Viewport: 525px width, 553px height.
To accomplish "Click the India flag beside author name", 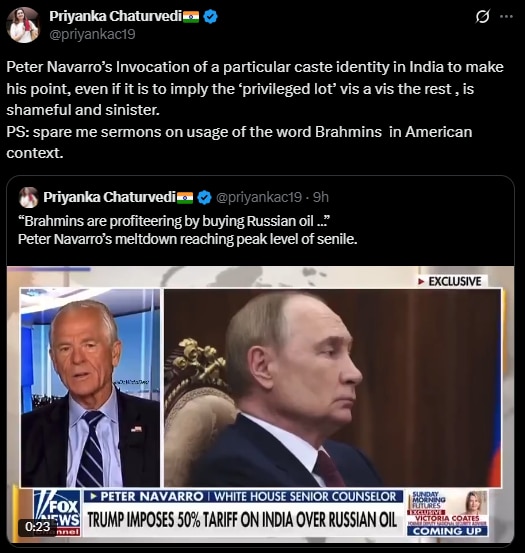I will [191, 16].
